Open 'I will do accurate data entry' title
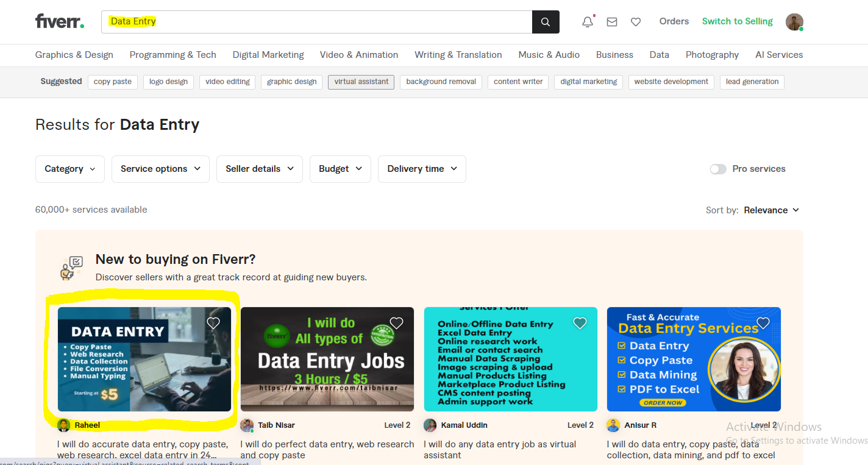The image size is (868, 465). click(143, 450)
